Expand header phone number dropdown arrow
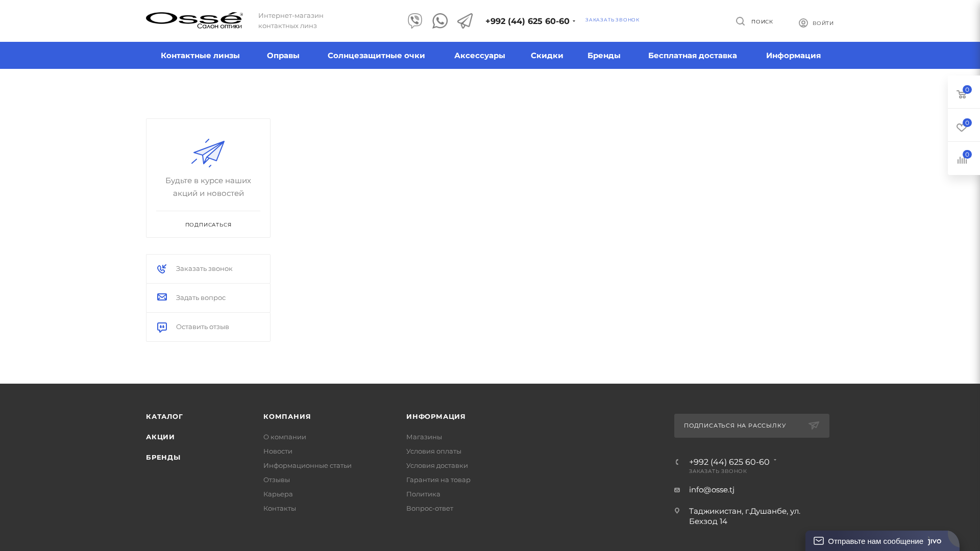This screenshot has width=980, height=551. coord(574,21)
